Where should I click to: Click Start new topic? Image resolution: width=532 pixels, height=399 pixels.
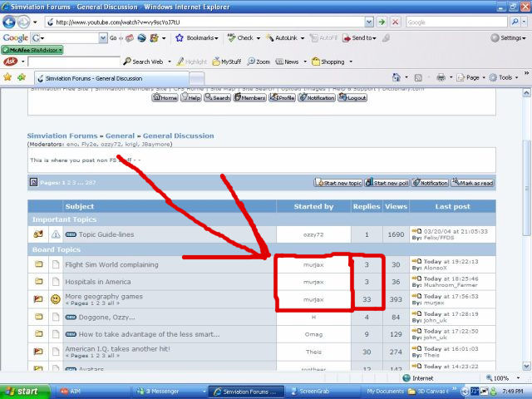tap(337, 182)
